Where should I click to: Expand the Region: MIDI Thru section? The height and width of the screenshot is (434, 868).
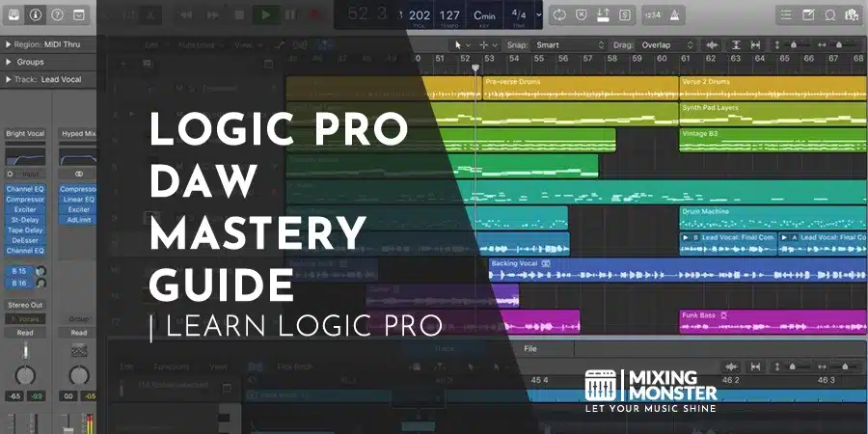[x=45, y=45]
